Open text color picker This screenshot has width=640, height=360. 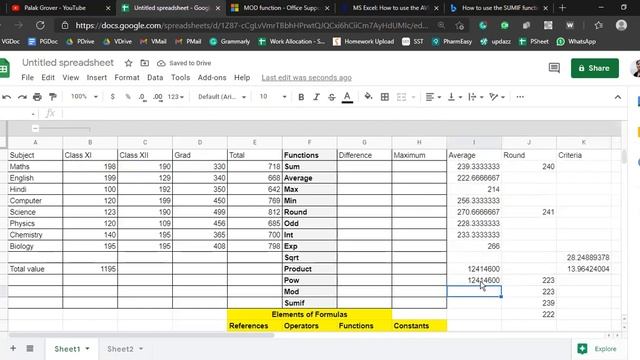tap(347, 97)
